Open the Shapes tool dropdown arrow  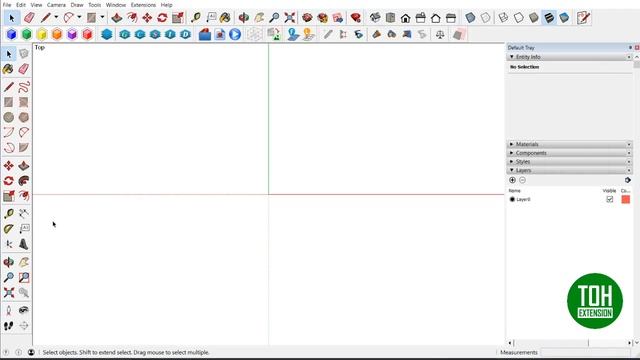pos(102,18)
